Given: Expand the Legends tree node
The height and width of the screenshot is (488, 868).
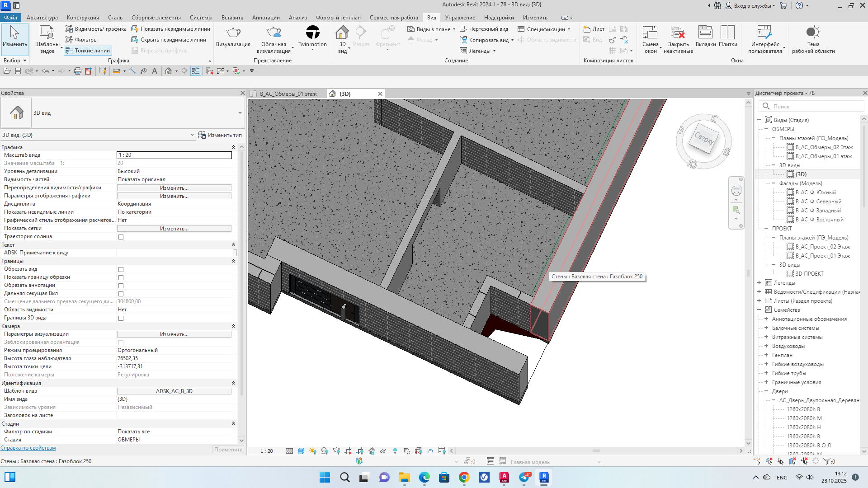Looking at the screenshot, I should (759, 283).
